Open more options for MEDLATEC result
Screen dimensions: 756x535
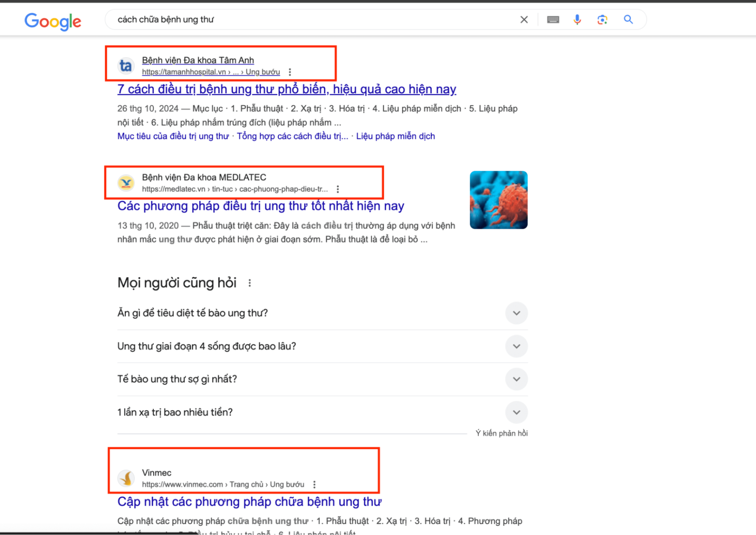pos(338,189)
